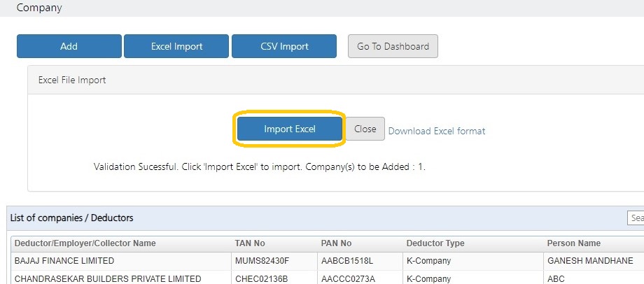Image resolution: width=644 pixels, height=284 pixels.
Task: Click PAN number AACCC0273A
Action: click(x=348, y=279)
